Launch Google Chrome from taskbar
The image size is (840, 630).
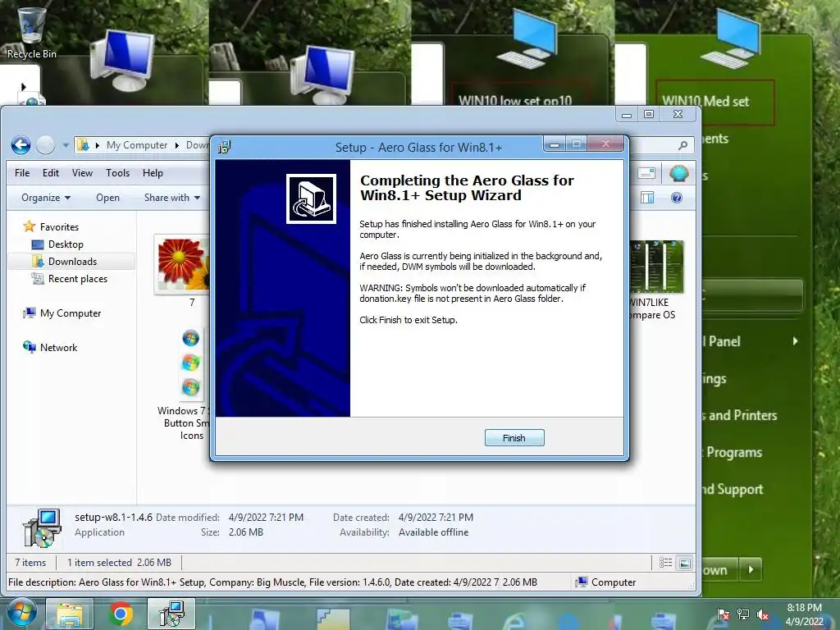click(x=121, y=614)
